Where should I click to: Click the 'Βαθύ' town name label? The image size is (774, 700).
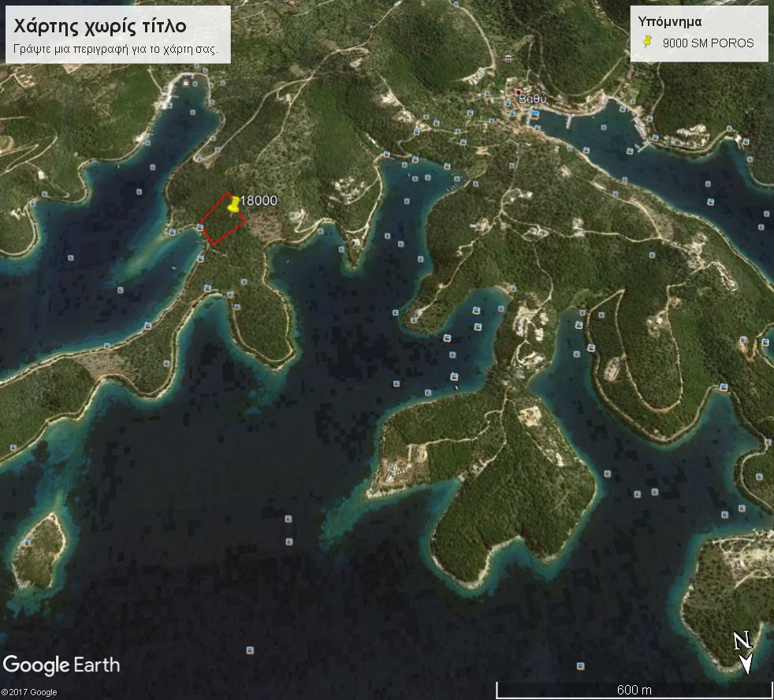(x=533, y=99)
